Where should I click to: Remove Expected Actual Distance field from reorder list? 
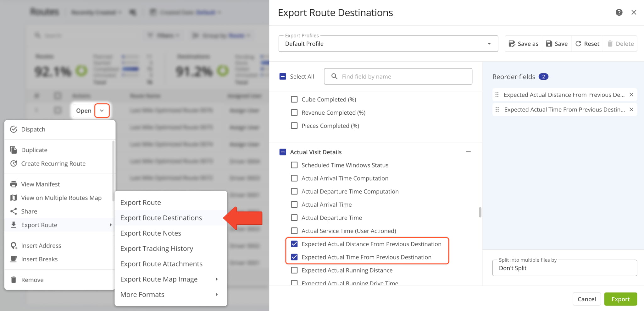click(631, 95)
